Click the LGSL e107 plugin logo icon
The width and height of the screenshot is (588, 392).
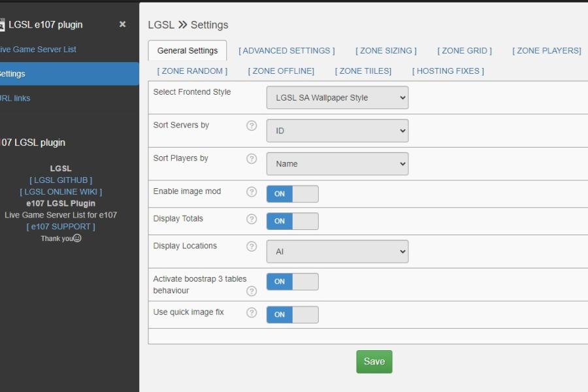click(2, 24)
